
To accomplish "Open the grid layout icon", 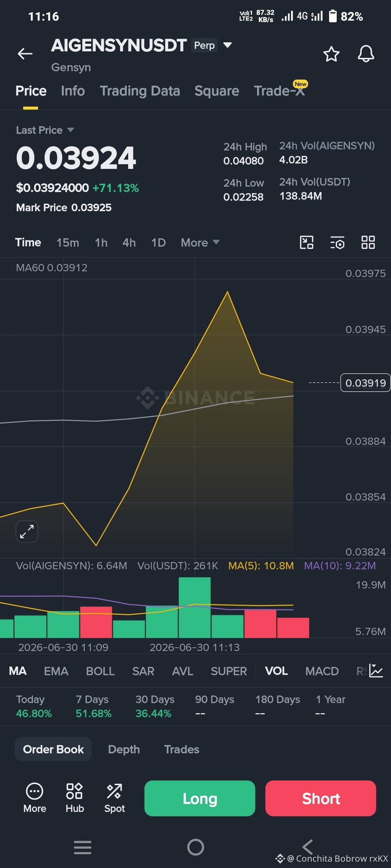I will (368, 242).
